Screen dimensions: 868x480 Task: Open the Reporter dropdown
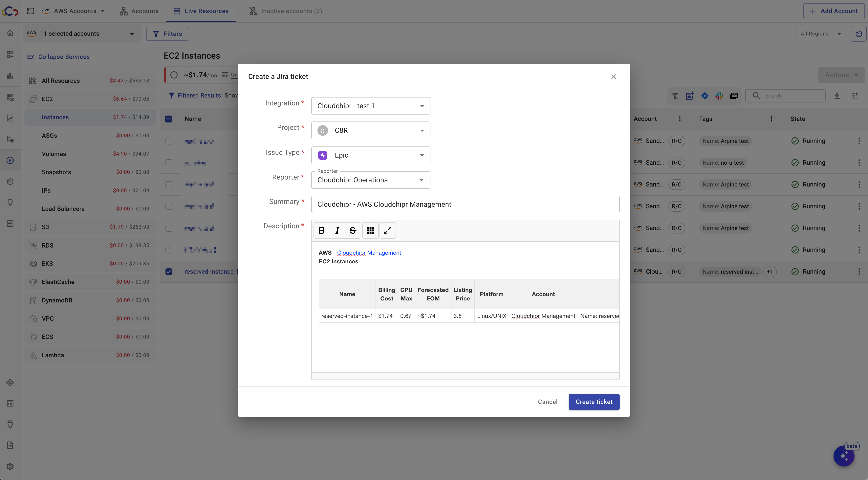point(370,180)
